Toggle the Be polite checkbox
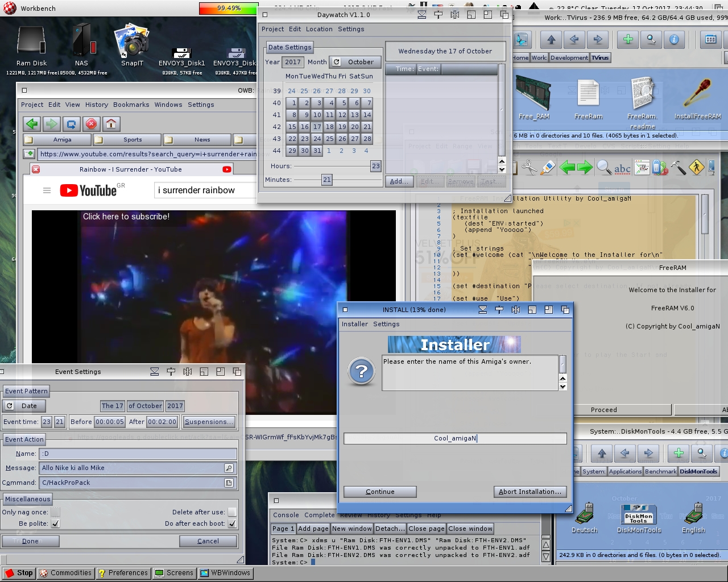Screen dimensions: 728x582 [x=55, y=523]
